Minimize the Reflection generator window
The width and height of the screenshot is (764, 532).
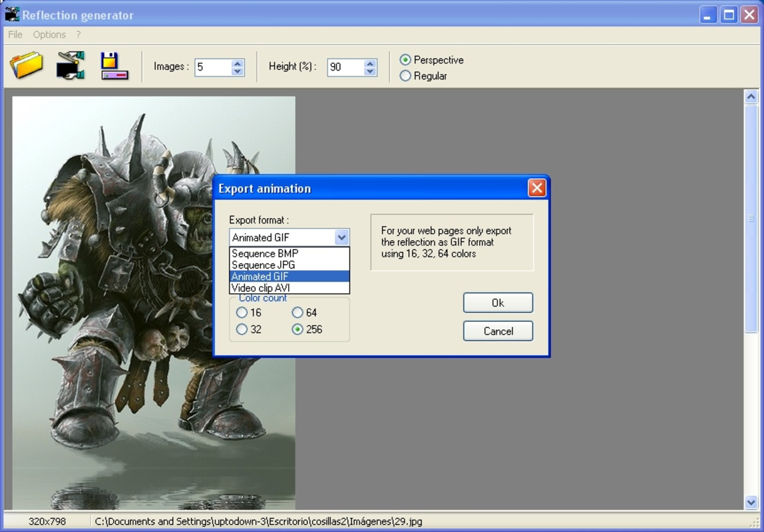click(x=707, y=15)
